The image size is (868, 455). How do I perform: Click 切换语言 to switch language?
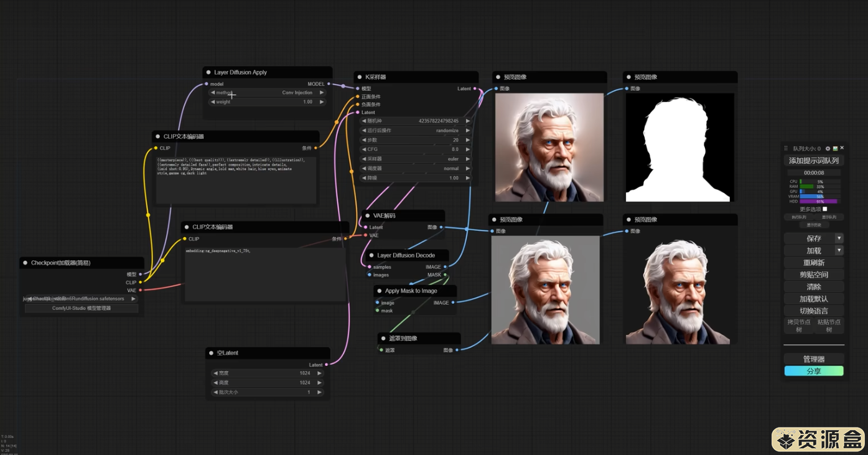814,311
